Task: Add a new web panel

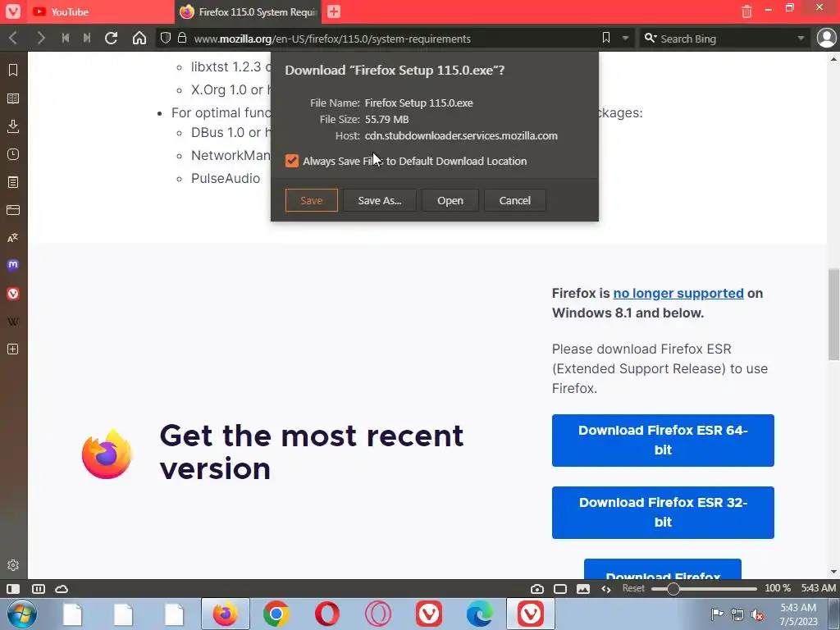Action: [13, 349]
